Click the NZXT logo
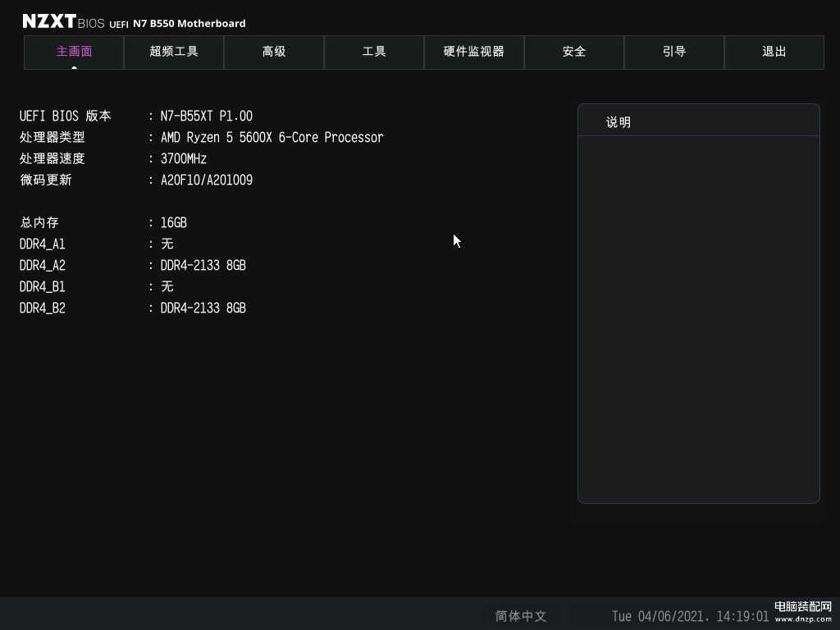This screenshot has width=840, height=630. pyautogui.click(x=49, y=21)
